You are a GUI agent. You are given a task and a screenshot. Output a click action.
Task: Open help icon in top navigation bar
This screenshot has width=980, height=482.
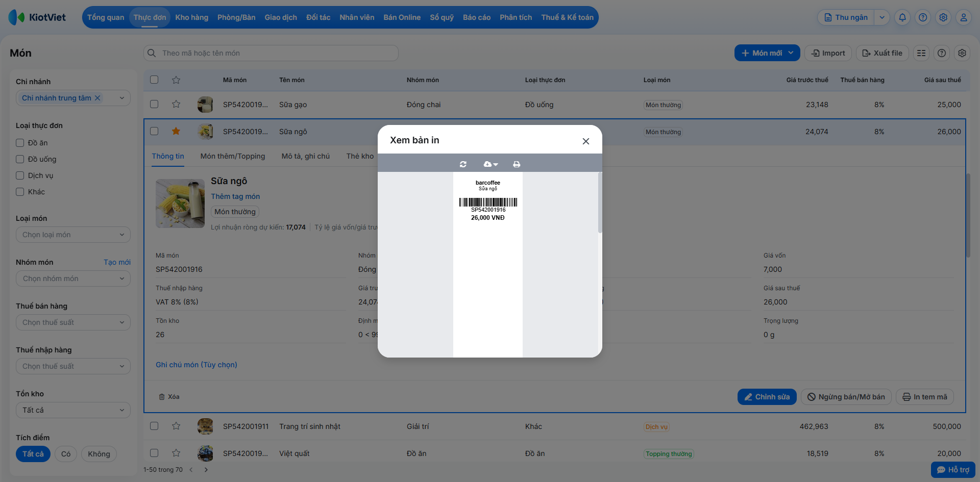tap(923, 17)
